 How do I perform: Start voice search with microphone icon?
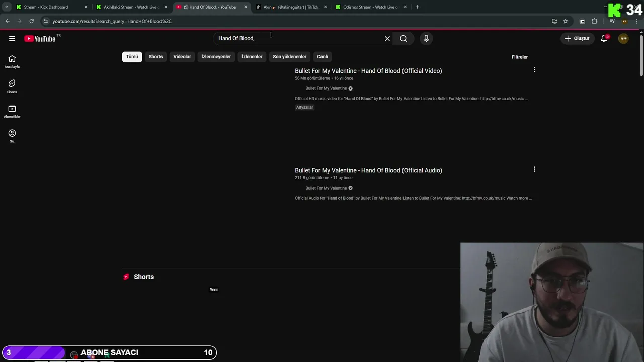(x=426, y=38)
